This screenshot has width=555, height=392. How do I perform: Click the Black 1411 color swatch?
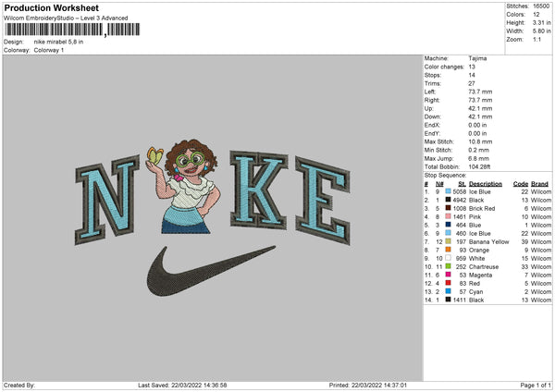(x=448, y=300)
